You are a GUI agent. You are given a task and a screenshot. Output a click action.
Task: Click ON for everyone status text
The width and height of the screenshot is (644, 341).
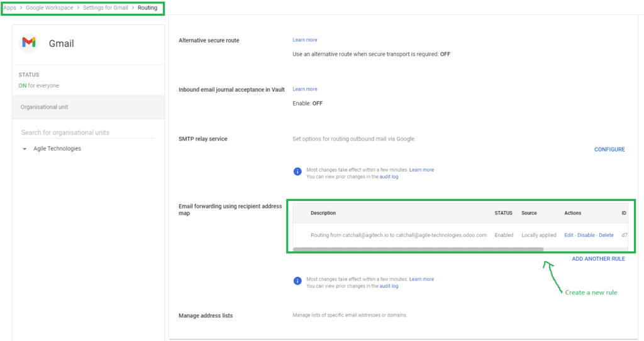point(38,86)
